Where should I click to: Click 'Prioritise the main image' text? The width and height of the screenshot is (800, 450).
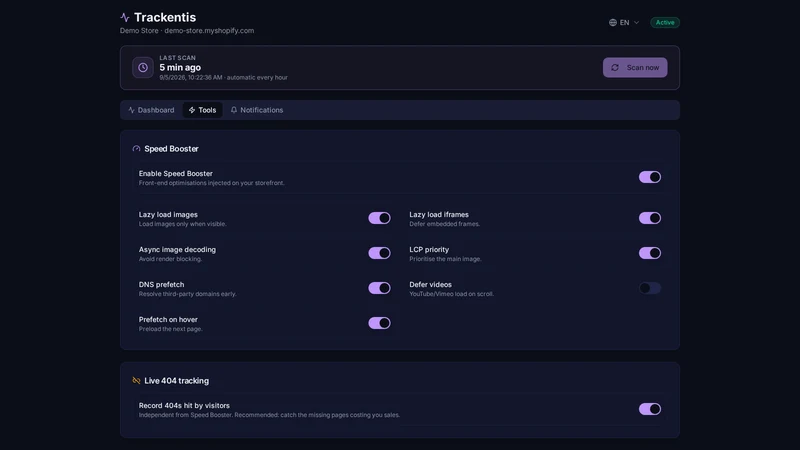445,259
